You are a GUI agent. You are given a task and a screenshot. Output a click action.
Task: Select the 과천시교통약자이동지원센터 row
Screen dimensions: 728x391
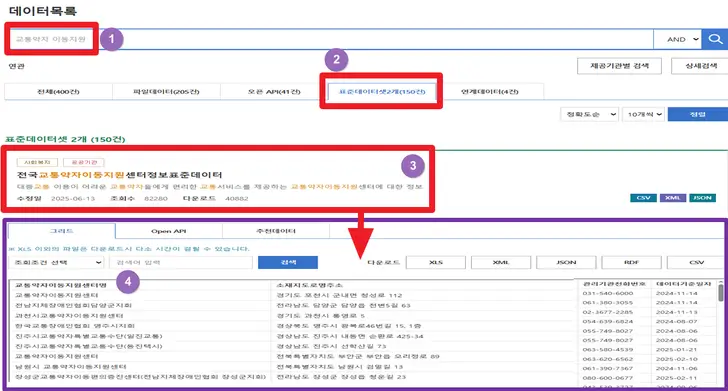coord(69,316)
